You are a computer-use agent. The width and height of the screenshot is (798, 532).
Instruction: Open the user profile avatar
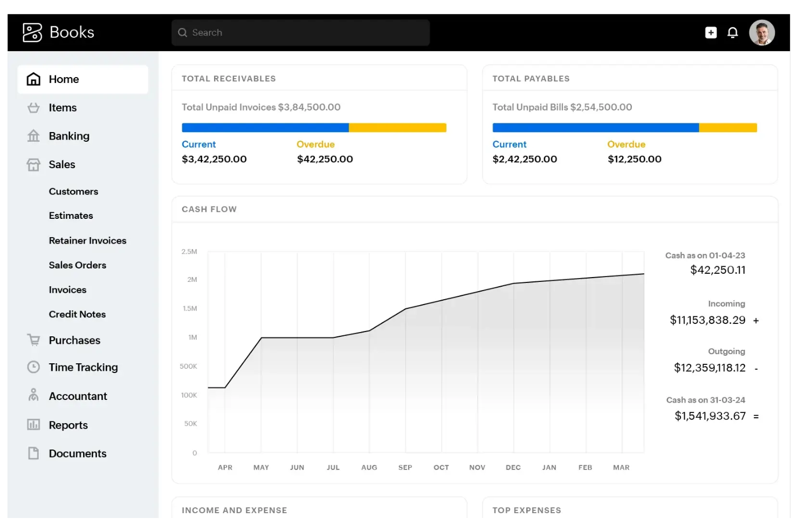click(762, 32)
